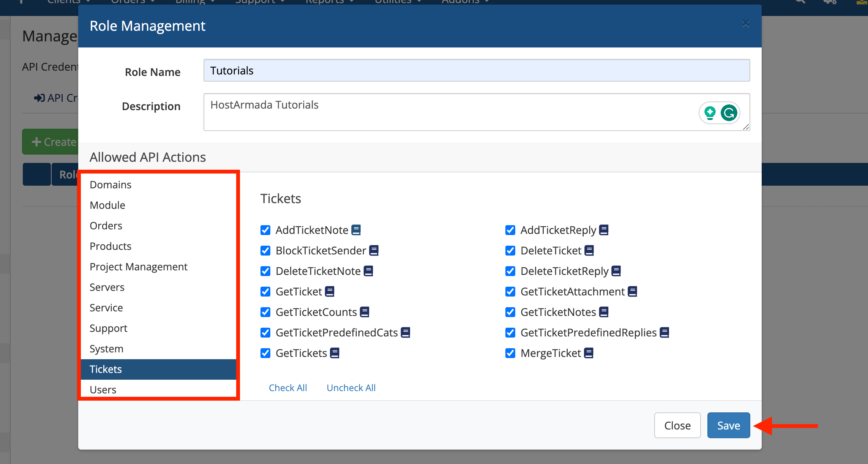
Task: Select the Orders API category
Action: point(158,226)
